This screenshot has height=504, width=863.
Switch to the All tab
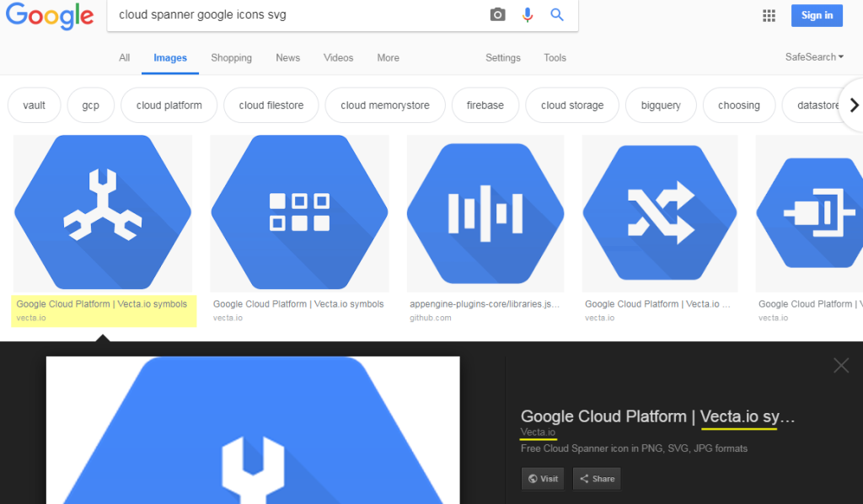click(125, 58)
